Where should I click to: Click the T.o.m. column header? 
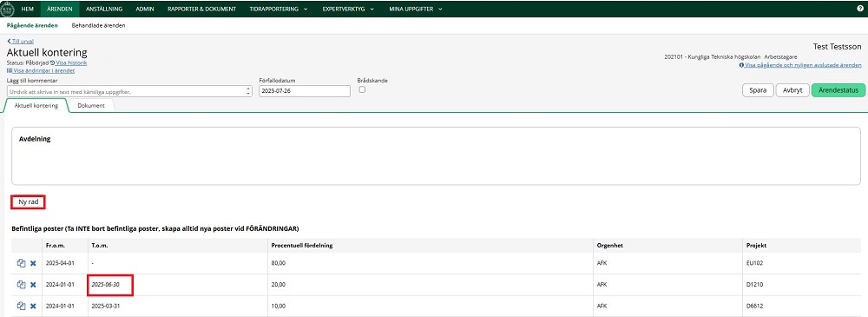pos(99,246)
